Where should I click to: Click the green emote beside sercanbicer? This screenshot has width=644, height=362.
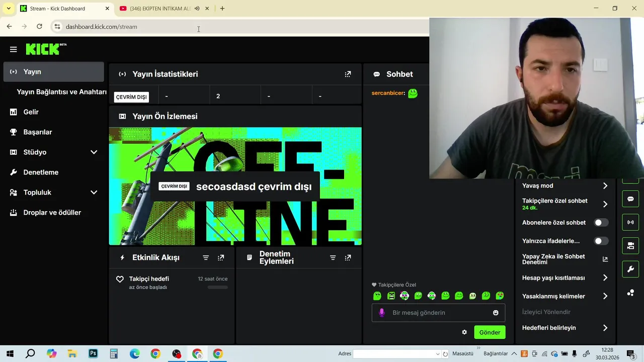[x=413, y=93]
